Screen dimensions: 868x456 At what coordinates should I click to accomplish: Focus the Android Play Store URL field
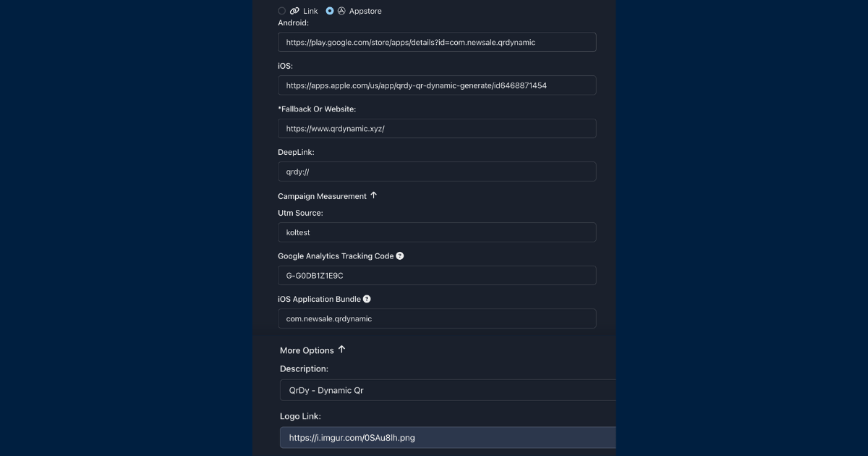(437, 42)
